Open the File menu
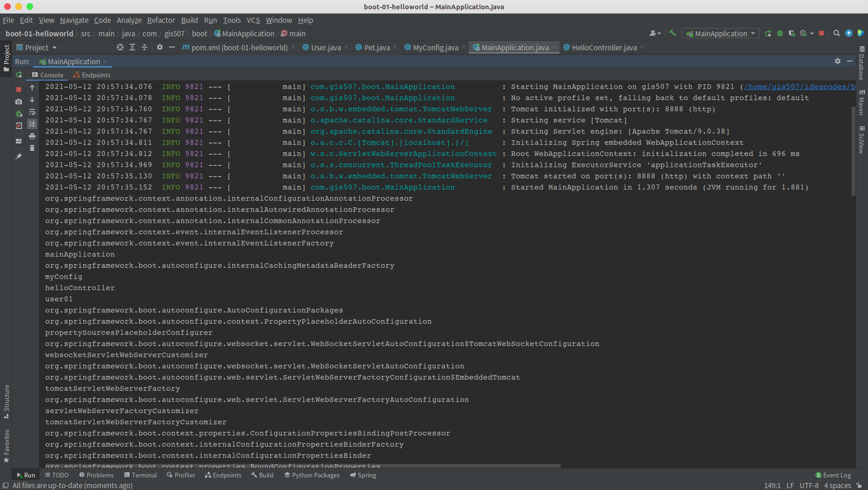 8,20
